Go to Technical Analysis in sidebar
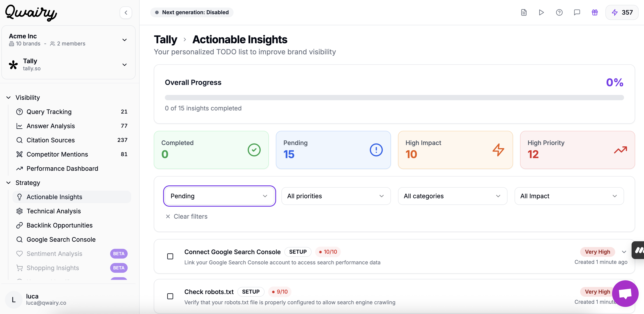Screen dimensions: 644x314 72,211
